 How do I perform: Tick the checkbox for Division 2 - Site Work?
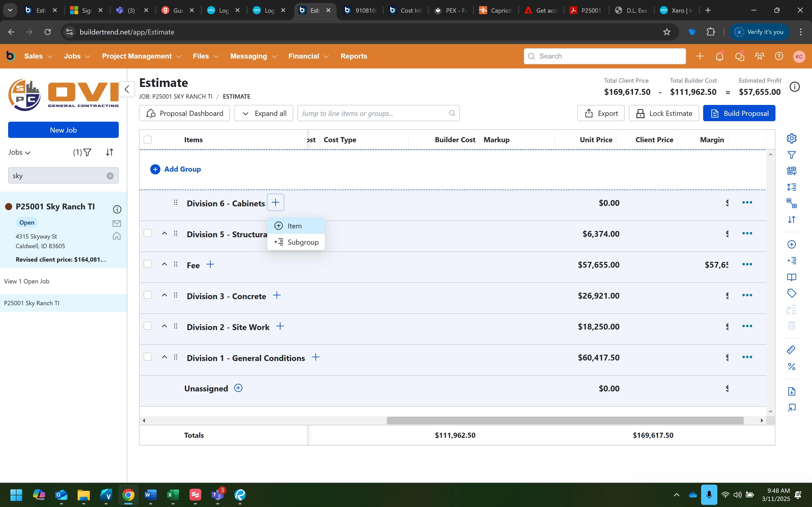coord(148,326)
